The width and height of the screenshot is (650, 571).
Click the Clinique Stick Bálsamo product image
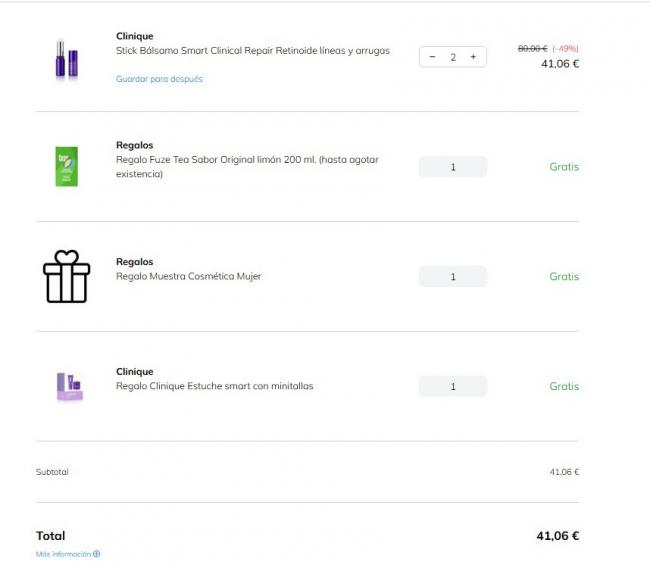tap(67, 58)
